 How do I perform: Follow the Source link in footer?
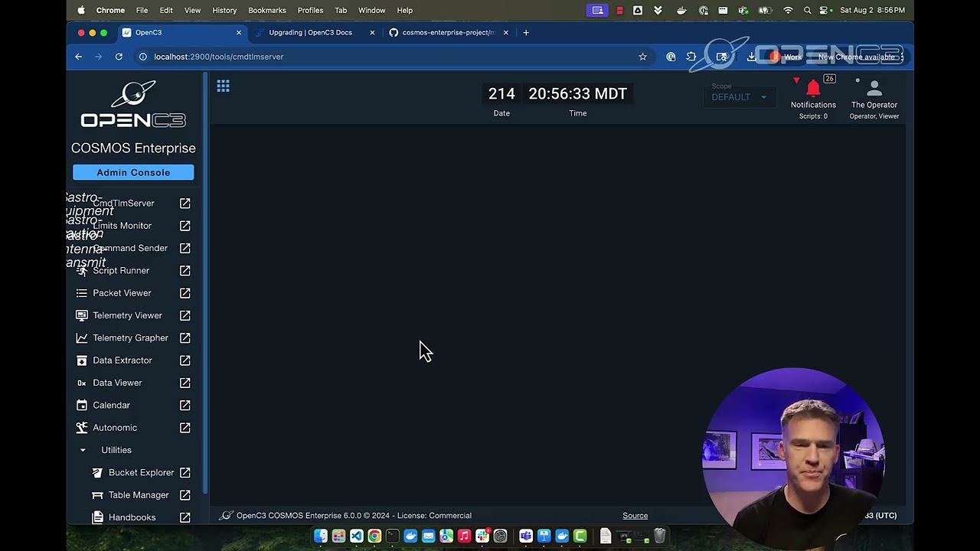click(635, 516)
